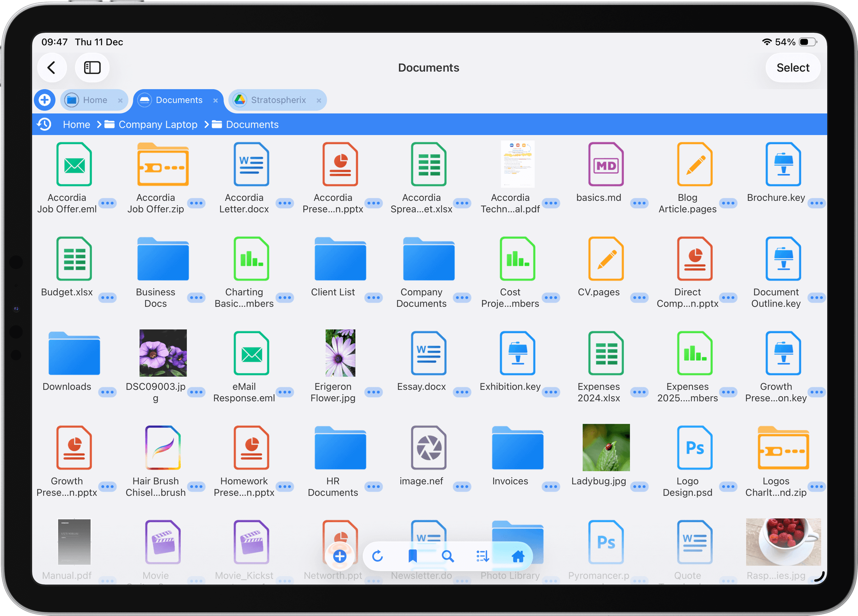
Task: Open the sort options icon
Action: coord(483,556)
